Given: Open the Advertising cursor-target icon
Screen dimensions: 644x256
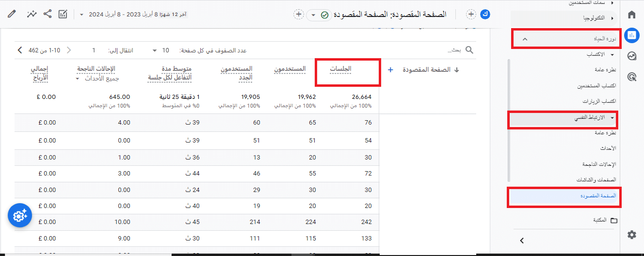Looking at the screenshot, I should pyautogui.click(x=631, y=77).
